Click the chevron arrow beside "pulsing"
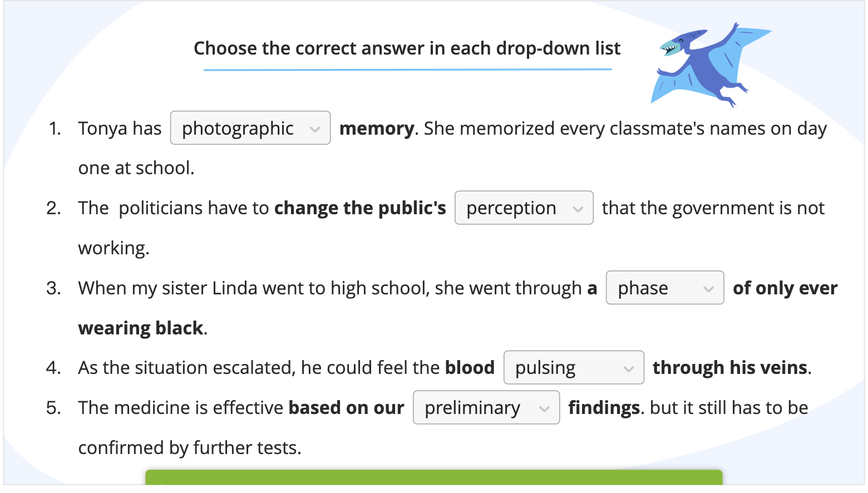 point(629,369)
